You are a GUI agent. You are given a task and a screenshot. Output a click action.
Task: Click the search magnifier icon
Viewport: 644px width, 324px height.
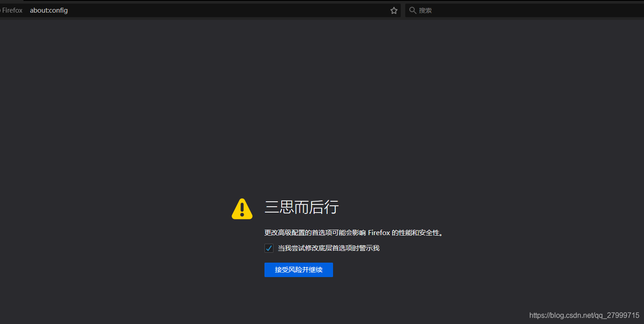tap(412, 10)
